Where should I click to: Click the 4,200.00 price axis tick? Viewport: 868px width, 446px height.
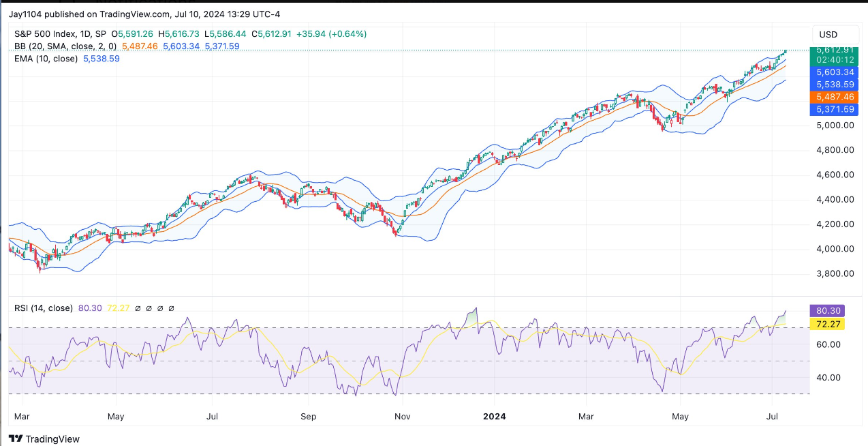pyautogui.click(x=834, y=224)
